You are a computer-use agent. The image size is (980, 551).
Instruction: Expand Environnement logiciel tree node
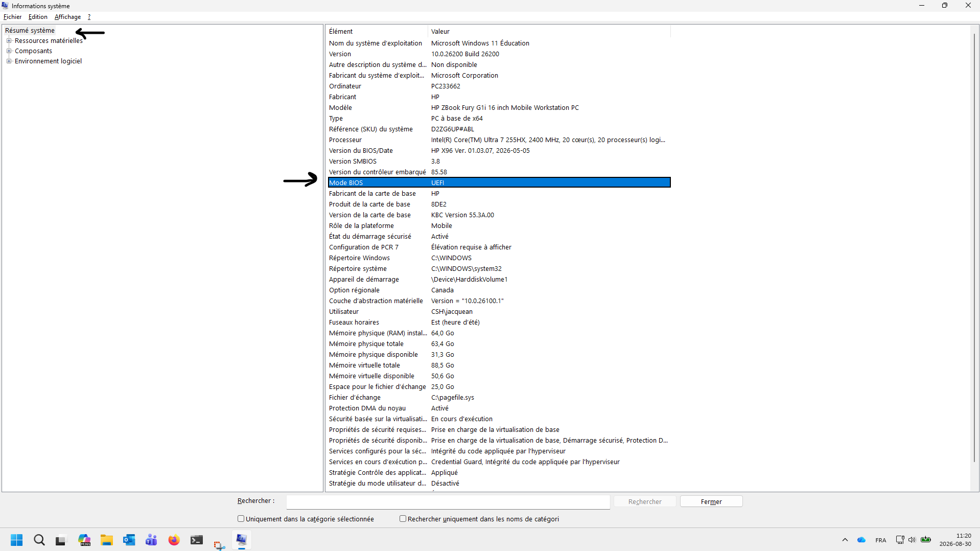pos(9,61)
